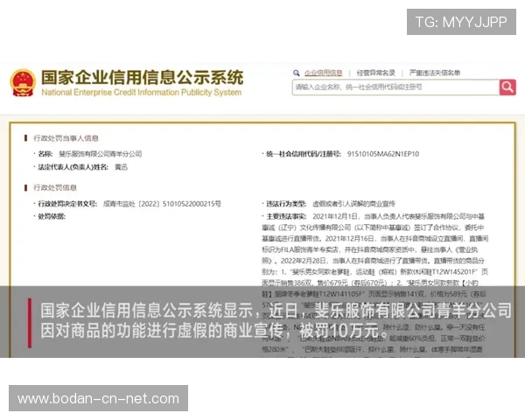Open the 经营异常名录 tab
The width and height of the screenshot is (525, 420).
tap(375, 73)
